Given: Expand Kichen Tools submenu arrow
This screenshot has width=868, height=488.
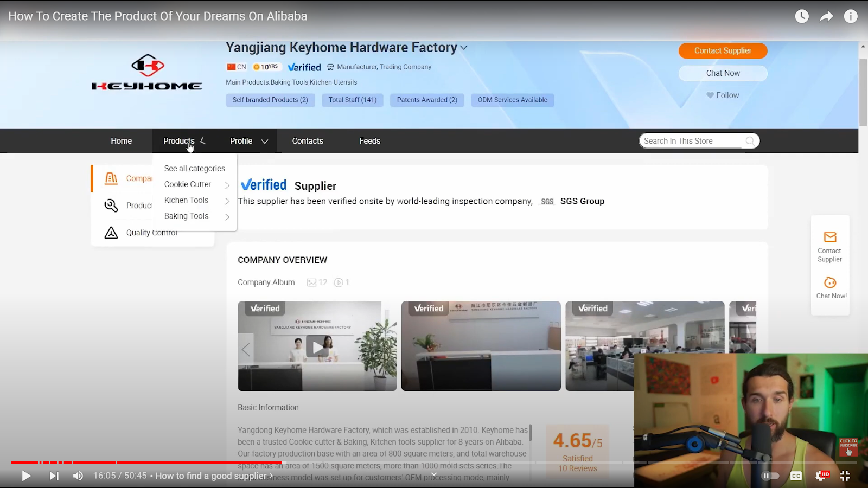Looking at the screenshot, I should point(227,201).
